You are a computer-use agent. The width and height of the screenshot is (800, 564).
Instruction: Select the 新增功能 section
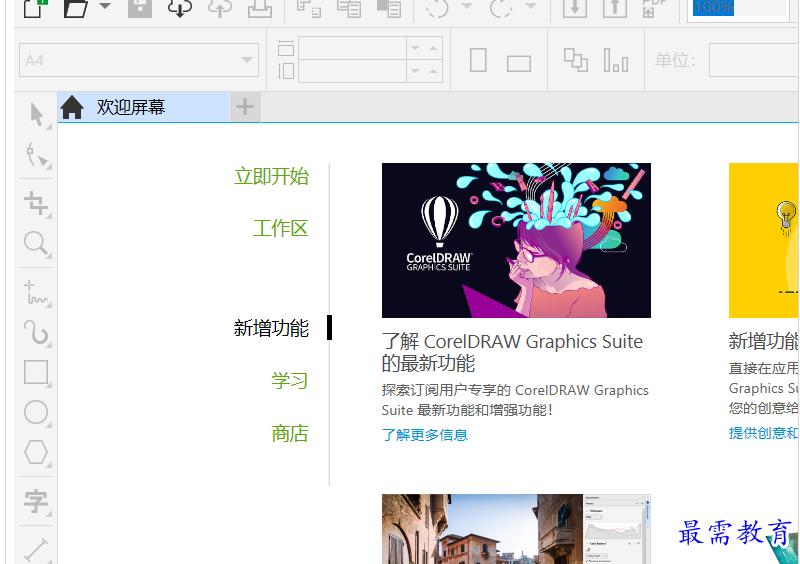[x=271, y=328]
